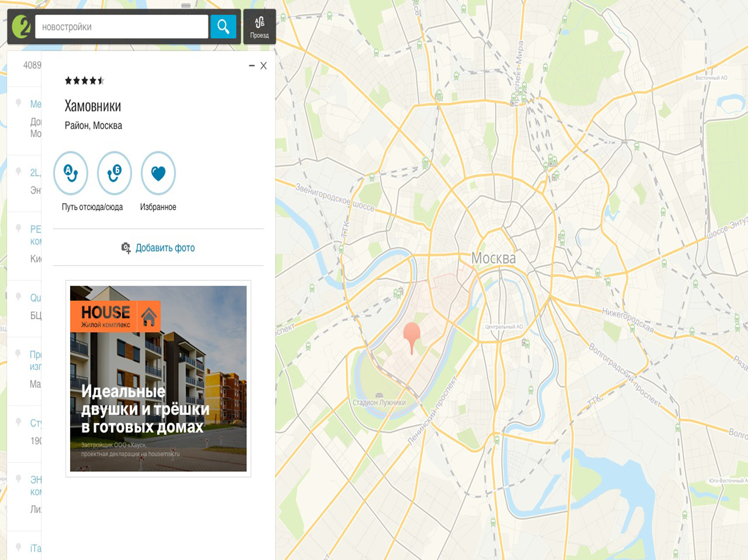Click the route to here Б icon
748x560 pixels.
tap(115, 173)
